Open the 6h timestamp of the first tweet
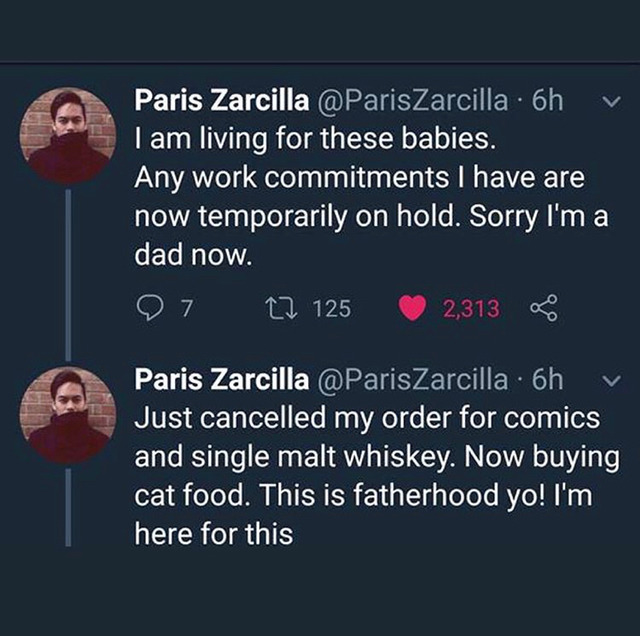Image resolution: width=640 pixels, height=636 pixels. click(x=548, y=100)
